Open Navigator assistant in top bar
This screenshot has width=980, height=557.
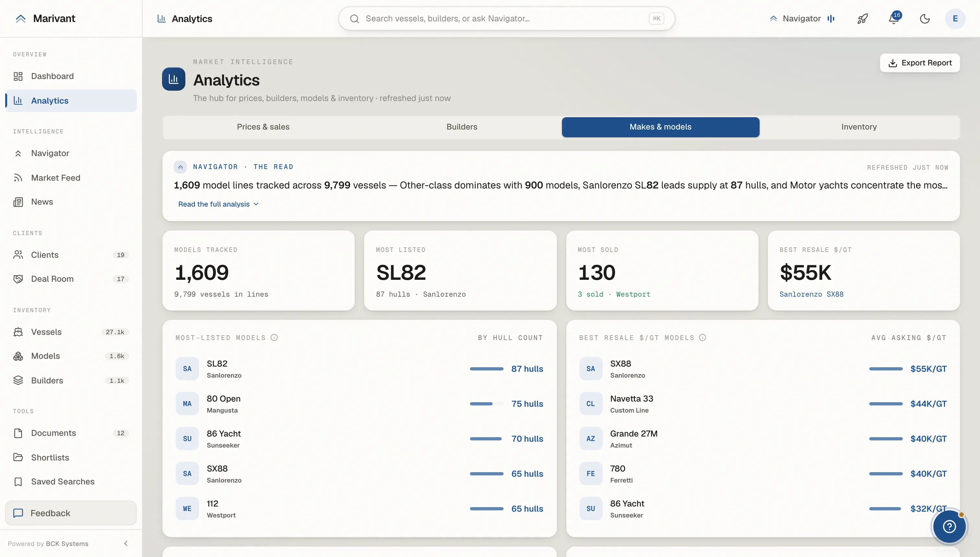[802, 18]
